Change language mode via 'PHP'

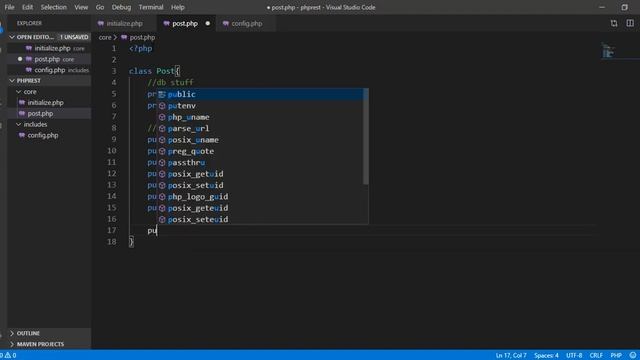click(x=616, y=356)
